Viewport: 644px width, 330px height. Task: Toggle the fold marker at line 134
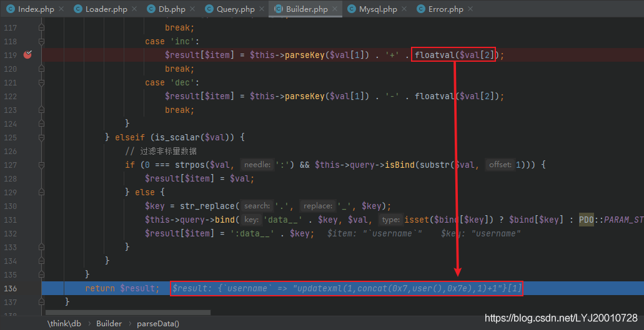point(41,261)
